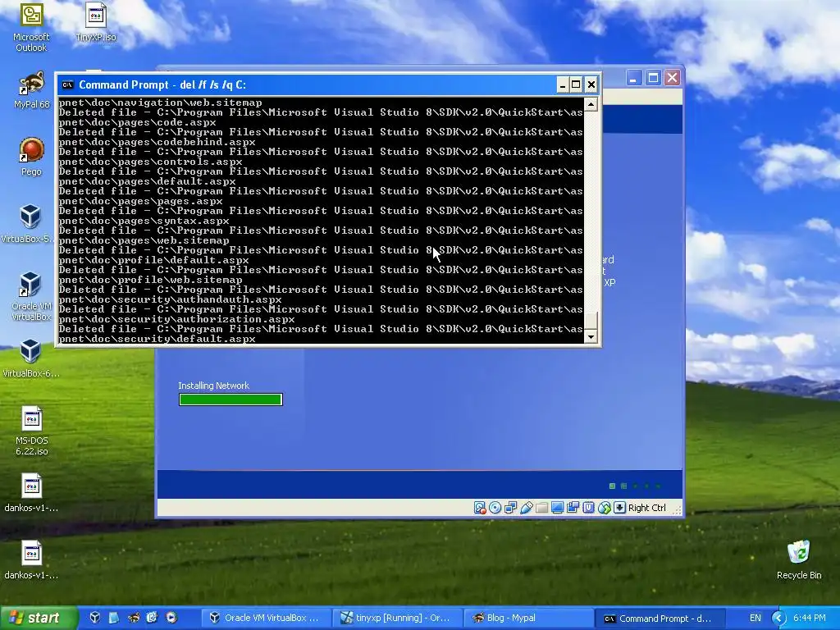Click the Right Ctrl host key label
The height and width of the screenshot is (630, 840).
[x=646, y=508]
